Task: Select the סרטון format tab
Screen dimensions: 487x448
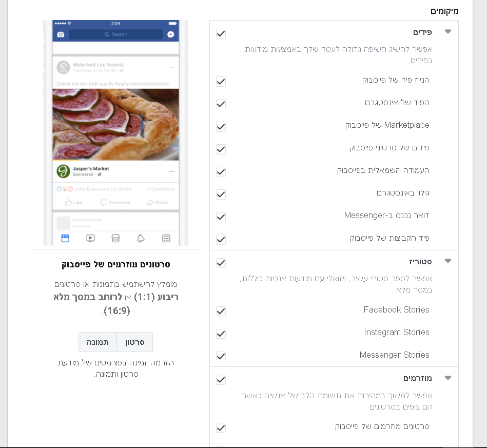Action: (x=135, y=342)
